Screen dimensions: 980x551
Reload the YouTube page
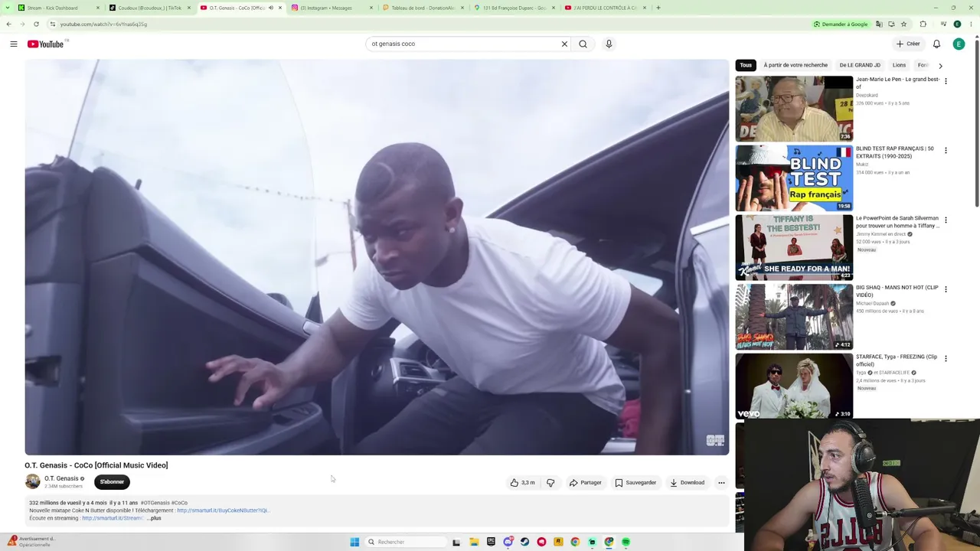click(x=36, y=24)
